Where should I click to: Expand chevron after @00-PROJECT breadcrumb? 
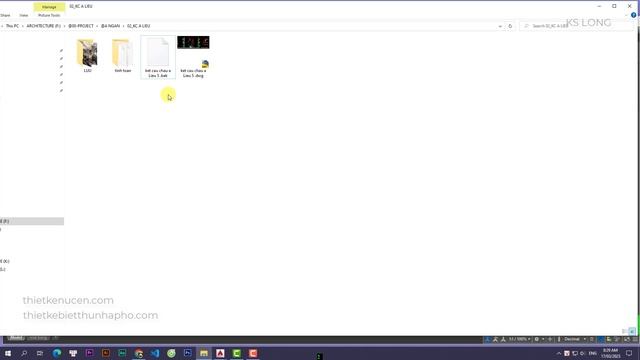pyautogui.click(x=97, y=26)
